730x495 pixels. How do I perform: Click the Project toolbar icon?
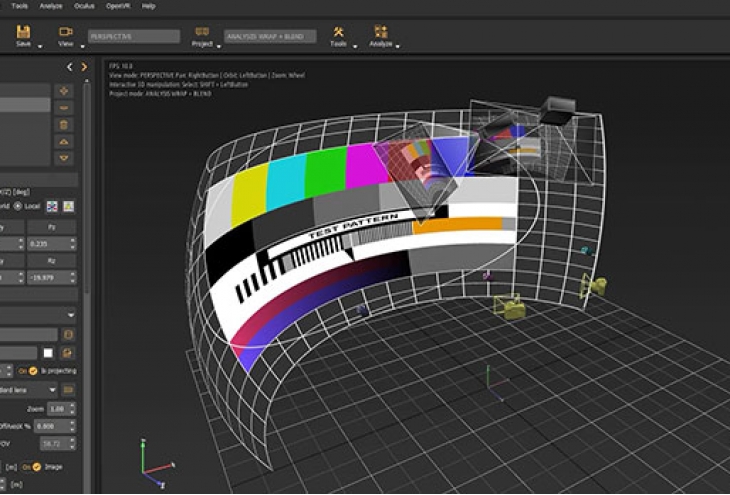point(202,32)
